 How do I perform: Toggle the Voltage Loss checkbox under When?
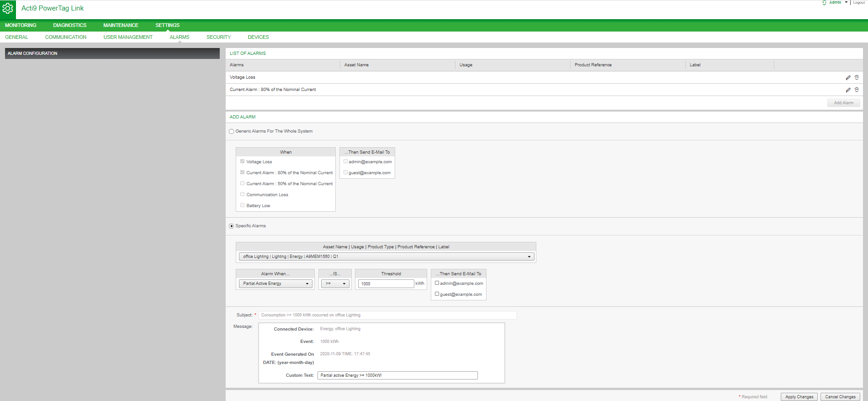coord(242,161)
